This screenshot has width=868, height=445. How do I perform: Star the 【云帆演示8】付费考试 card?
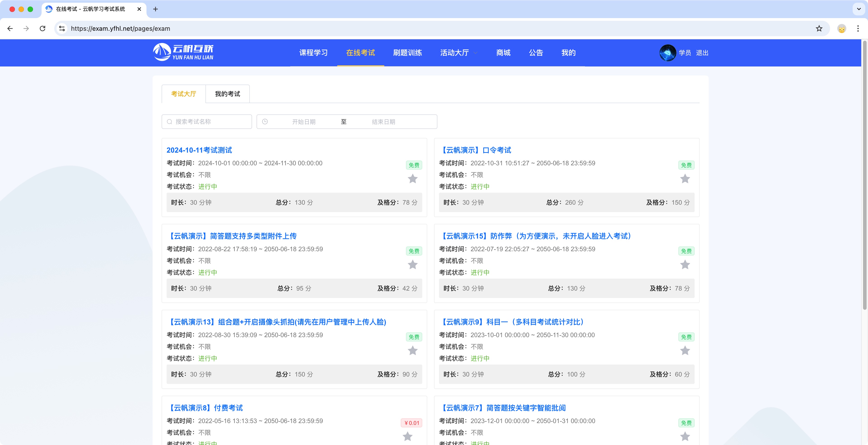click(x=407, y=437)
